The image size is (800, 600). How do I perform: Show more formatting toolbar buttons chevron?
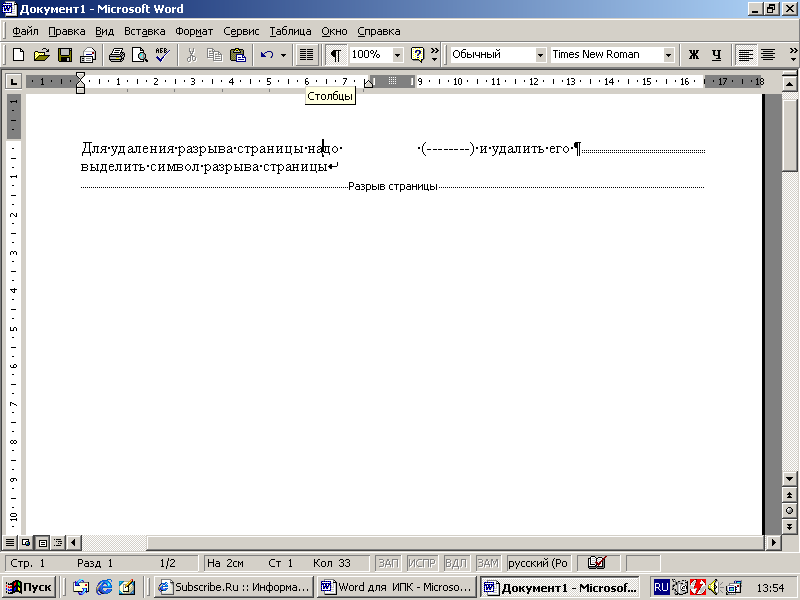[793, 55]
